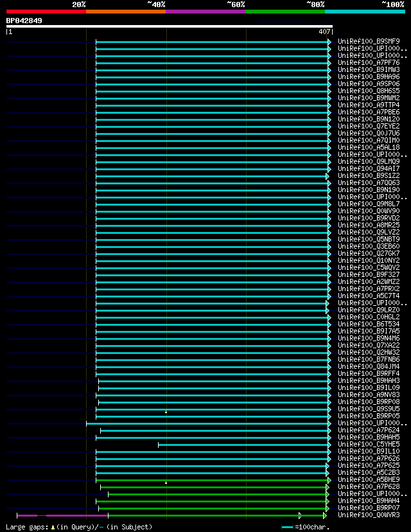Viewport: 411px width, 532px height.
Task: Open hit UniRef100_A7PF76
Action: (x=369, y=63)
